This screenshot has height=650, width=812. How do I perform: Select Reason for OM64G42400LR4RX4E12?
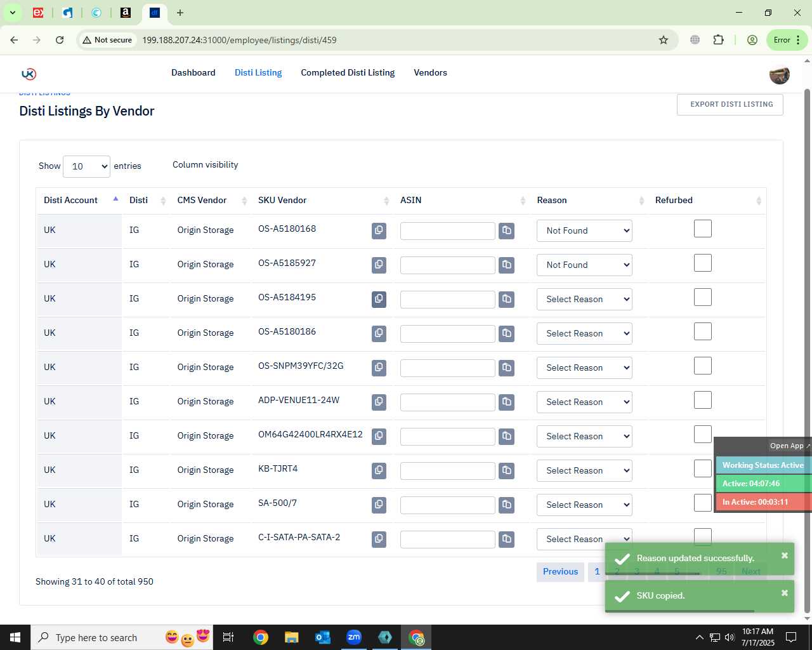(x=584, y=436)
